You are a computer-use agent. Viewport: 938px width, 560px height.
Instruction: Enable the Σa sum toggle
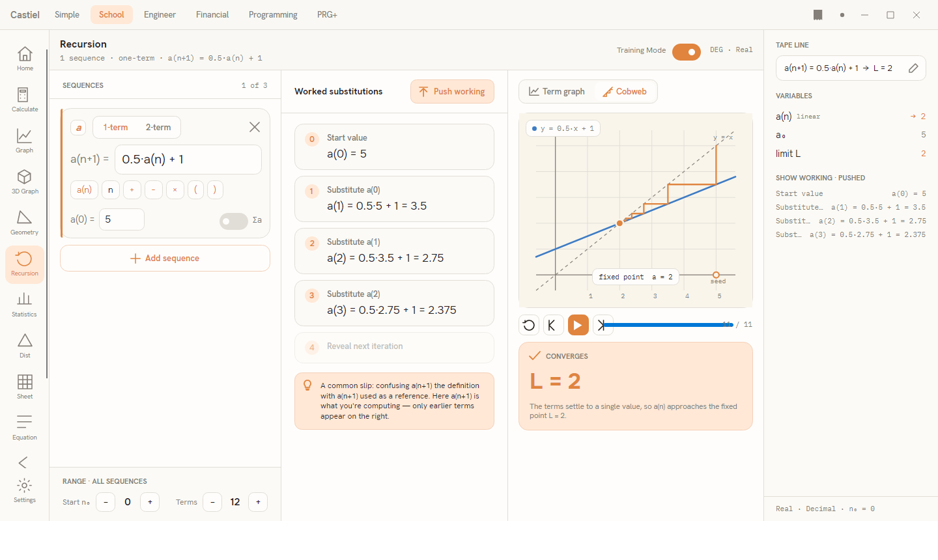point(234,221)
